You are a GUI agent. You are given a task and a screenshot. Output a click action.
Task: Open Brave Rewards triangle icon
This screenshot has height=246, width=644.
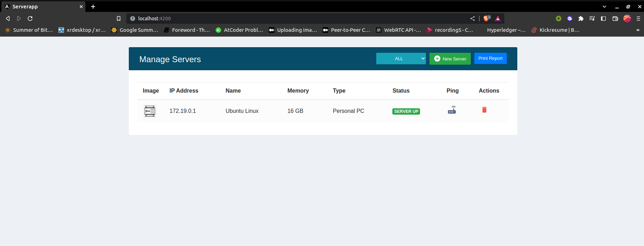click(498, 19)
